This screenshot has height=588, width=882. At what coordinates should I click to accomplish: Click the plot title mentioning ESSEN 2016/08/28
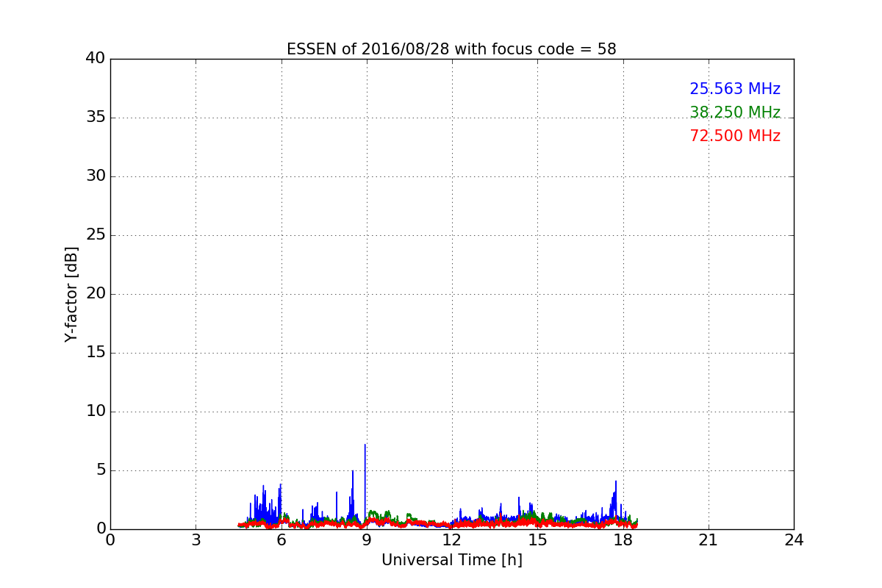tap(451, 49)
